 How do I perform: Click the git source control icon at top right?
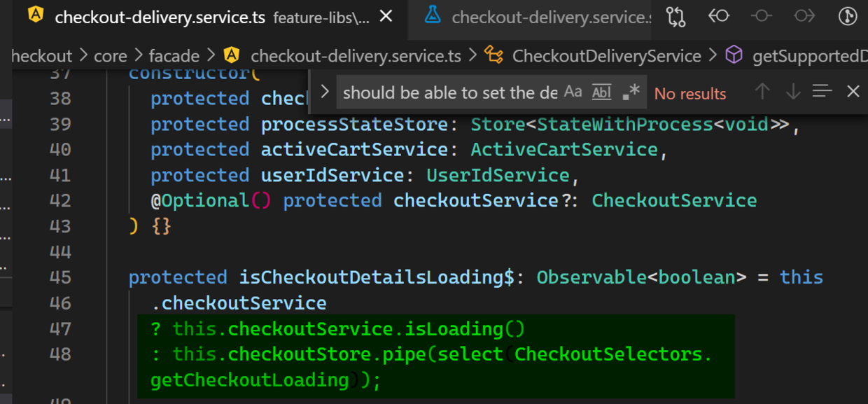pos(848,17)
